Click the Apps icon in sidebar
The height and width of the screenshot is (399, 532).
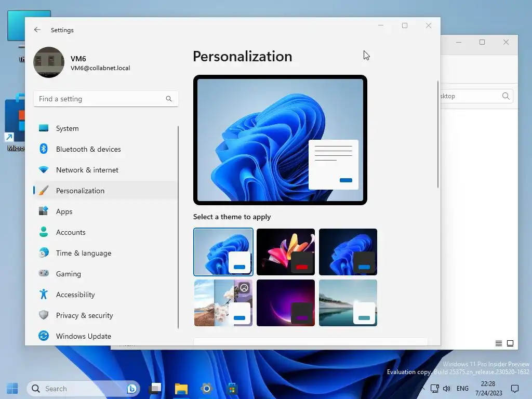pos(44,211)
